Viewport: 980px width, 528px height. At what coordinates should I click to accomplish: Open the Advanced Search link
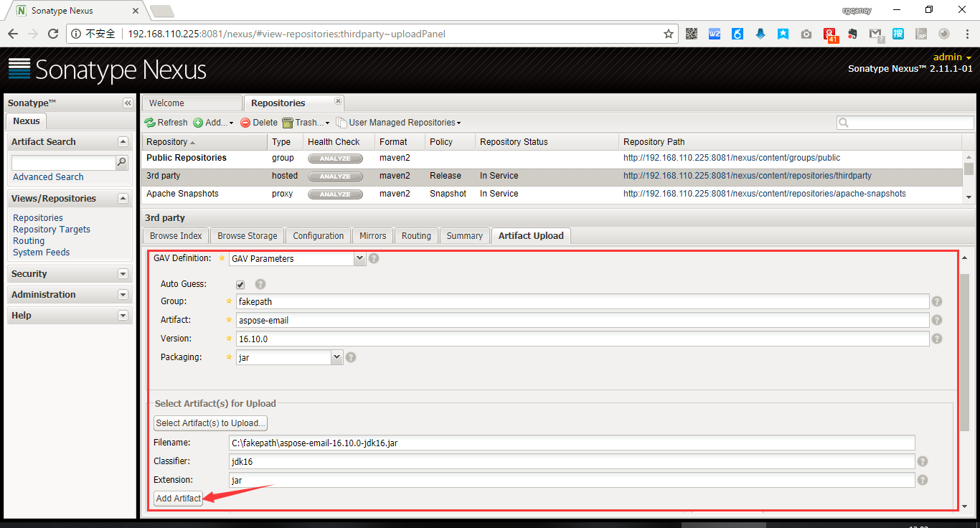(48, 177)
